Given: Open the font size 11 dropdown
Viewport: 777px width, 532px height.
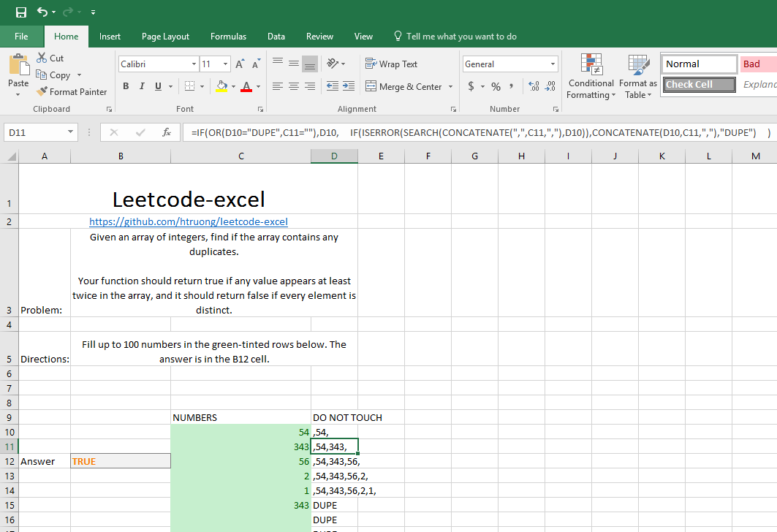Looking at the screenshot, I should pos(225,64).
